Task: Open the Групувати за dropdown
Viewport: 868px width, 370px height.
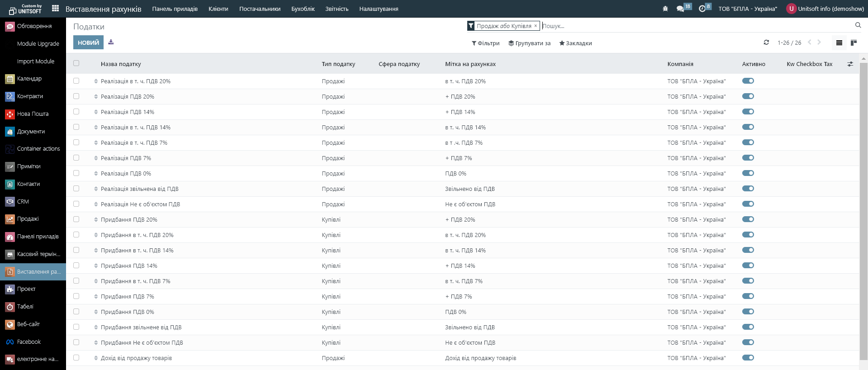Action: (x=529, y=43)
